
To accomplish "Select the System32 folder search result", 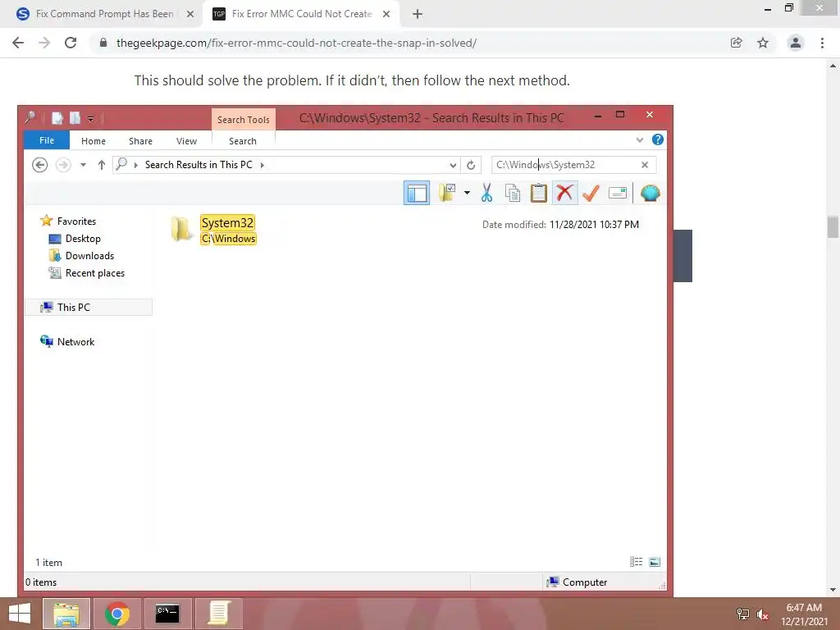I will [x=227, y=223].
